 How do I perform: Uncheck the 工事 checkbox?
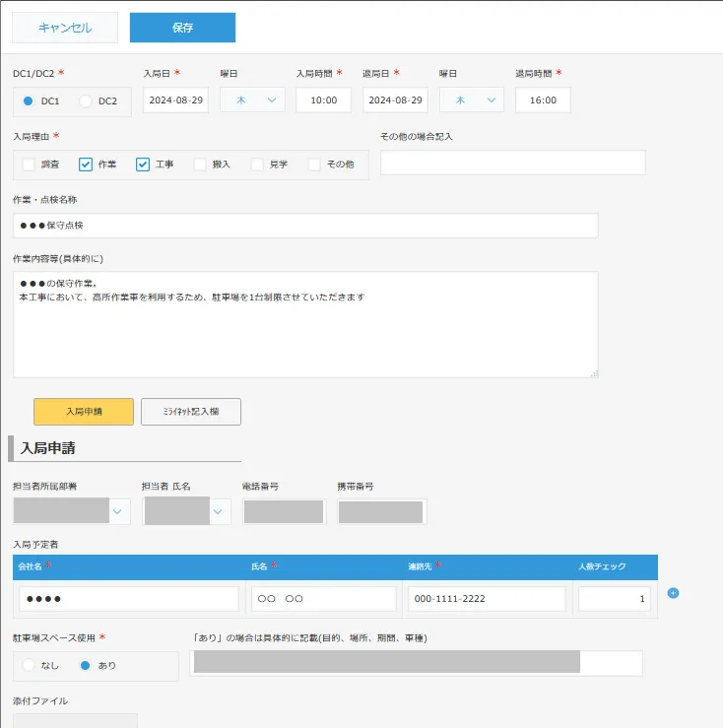(143, 165)
